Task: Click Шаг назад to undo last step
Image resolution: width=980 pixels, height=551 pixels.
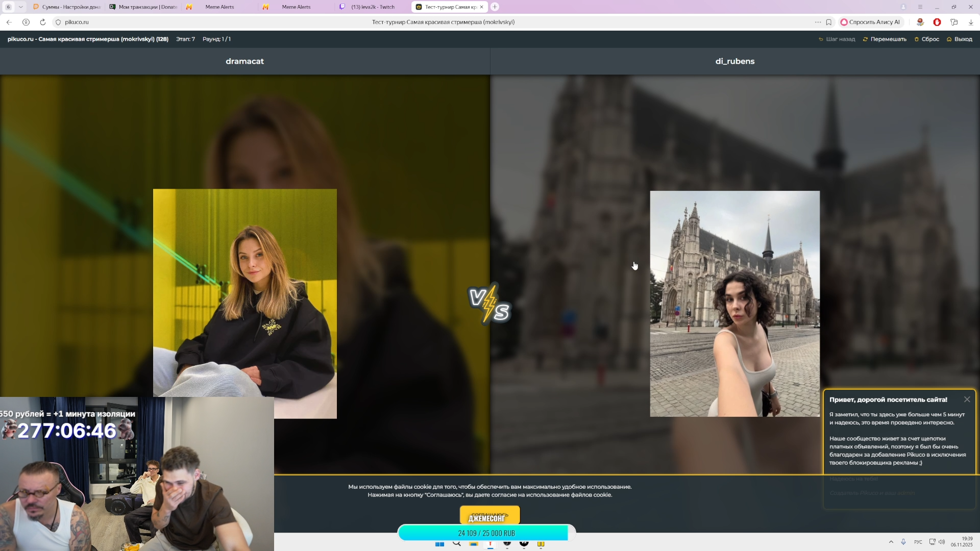Action: coord(837,39)
